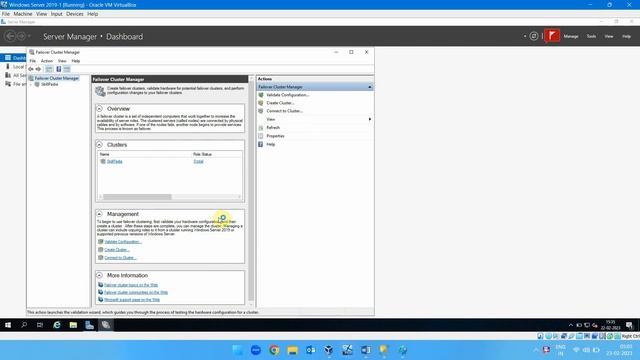Open Action menu in Failover Cluster Manager
The image size is (640, 360).
(x=47, y=61)
